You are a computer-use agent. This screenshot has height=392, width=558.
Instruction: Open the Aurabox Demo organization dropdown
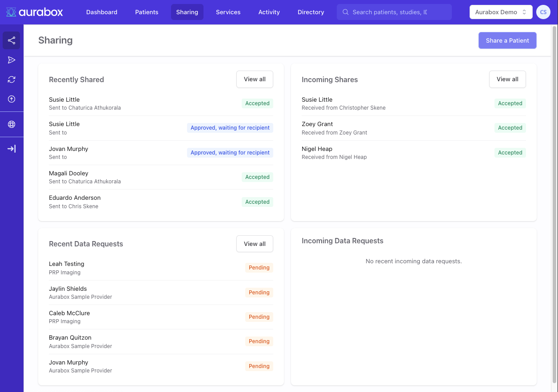click(501, 12)
